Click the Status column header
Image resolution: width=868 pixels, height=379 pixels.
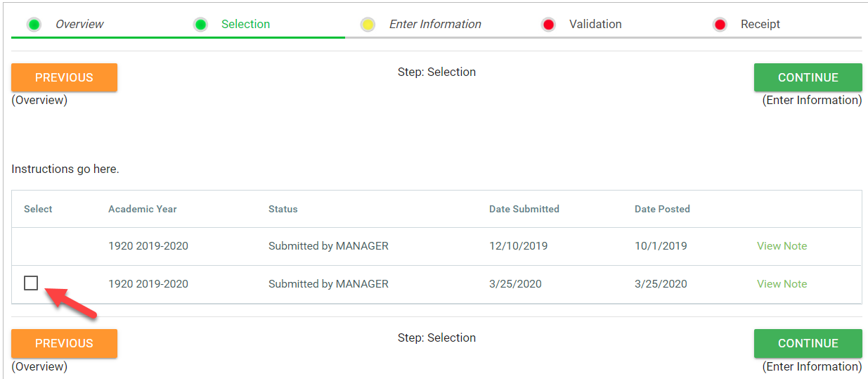point(283,209)
